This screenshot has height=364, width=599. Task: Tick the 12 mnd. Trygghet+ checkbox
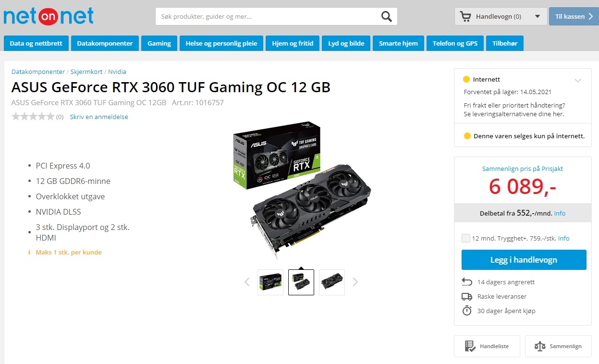[x=465, y=238]
